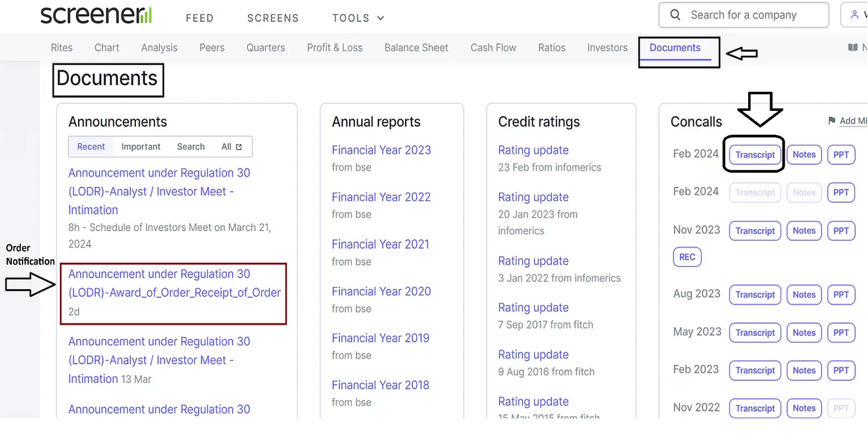The height and width of the screenshot is (448, 868).
Task: Switch to the Balance Sheet tab
Action: click(x=416, y=48)
